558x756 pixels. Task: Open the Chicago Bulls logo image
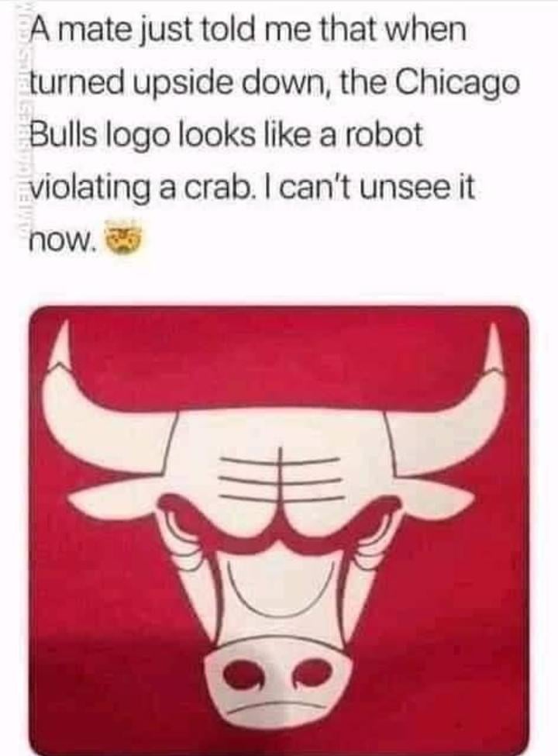click(279, 530)
